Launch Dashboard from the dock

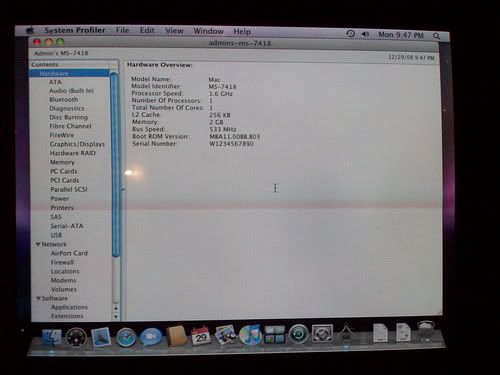pyautogui.click(x=76, y=337)
